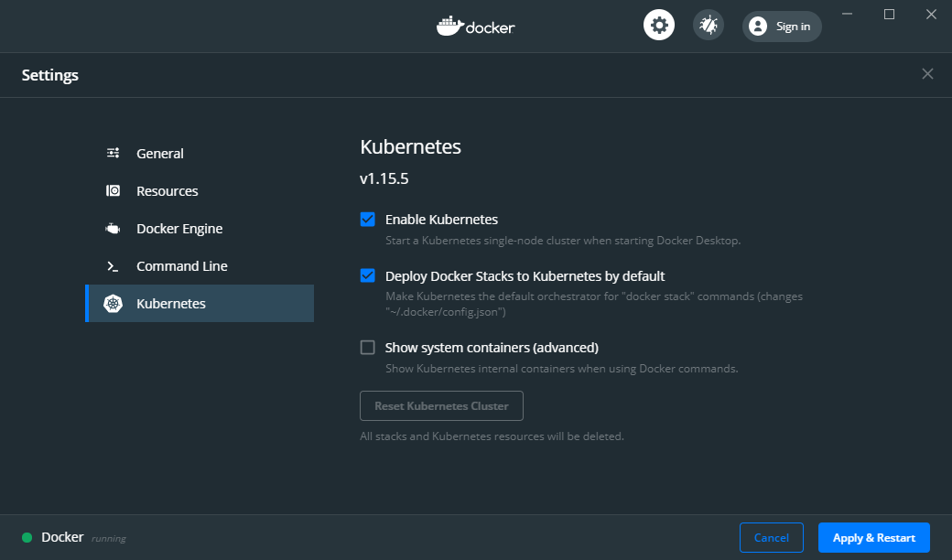Viewport: 952px width, 560px height.
Task: Click the Kubernetes wheel icon
Action: [113, 304]
